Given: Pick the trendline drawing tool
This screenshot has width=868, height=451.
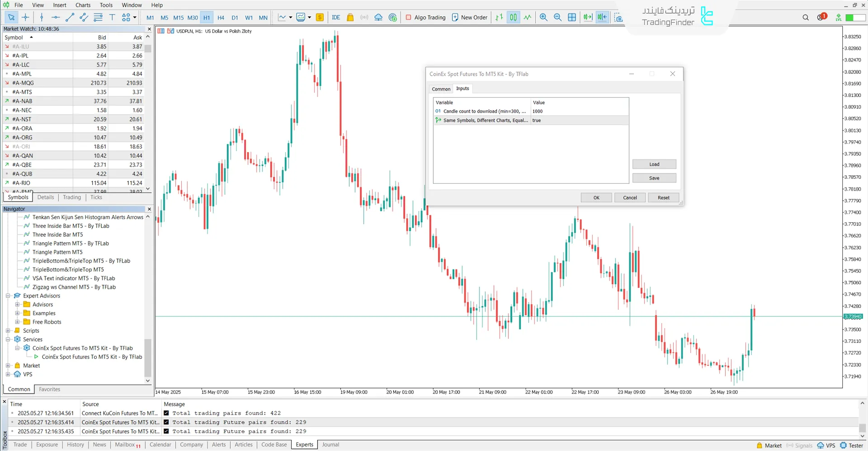Looking at the screenshot, I should pos(70,17).
